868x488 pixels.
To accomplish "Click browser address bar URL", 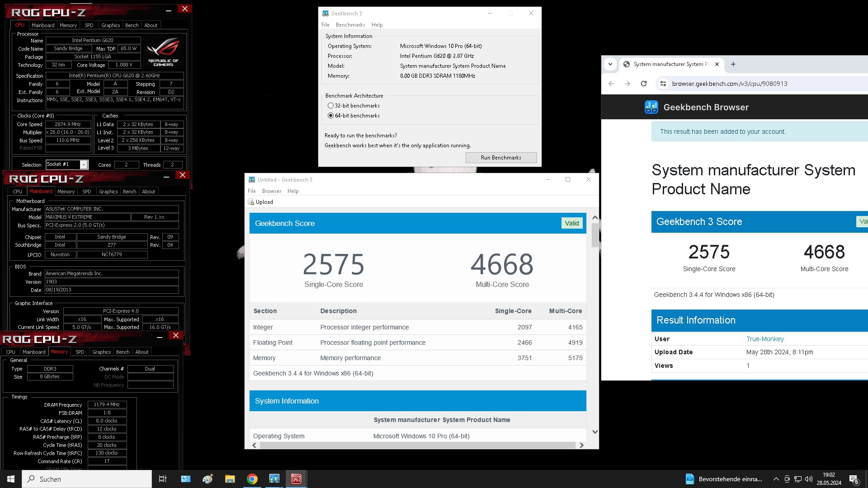I will click(729, 84).
